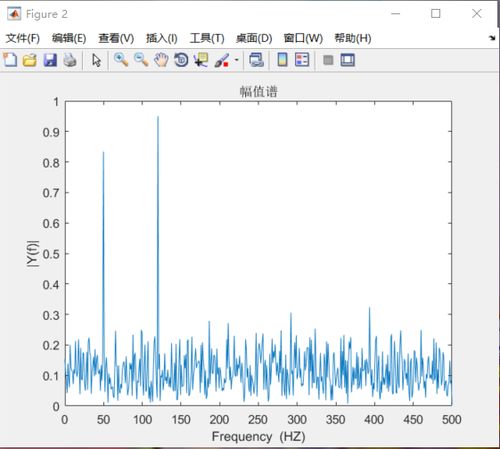
Task: Expand the Brush color dropdown arrow
Action: point(237,60)
